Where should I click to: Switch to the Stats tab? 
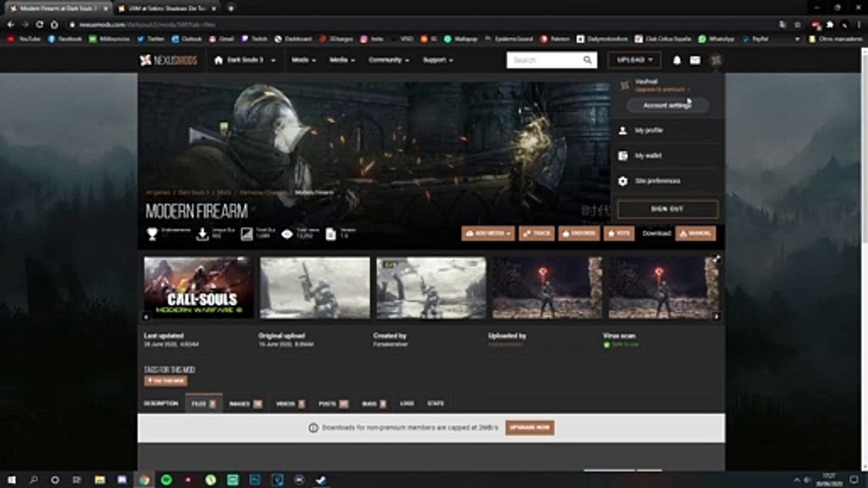(x=435, y=404)
